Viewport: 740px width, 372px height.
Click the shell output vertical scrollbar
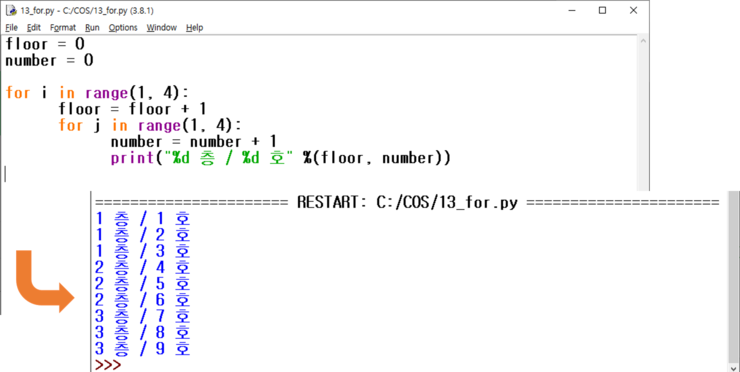tap(733, 276)
